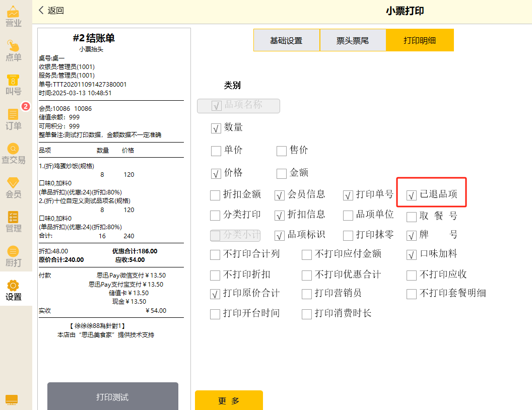Go back using the 返回 arrow
Image resolution: width=532 pixels, height=410 pixels.
(x=51, y=11)
